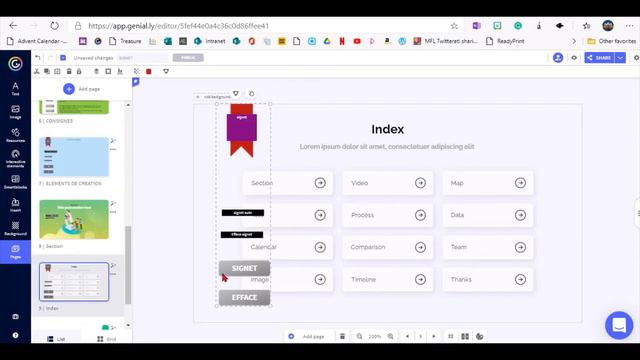This screenshot has width=640, height=360.
Task: Click the Cut scissors icon
Action: tap(37, 71)
